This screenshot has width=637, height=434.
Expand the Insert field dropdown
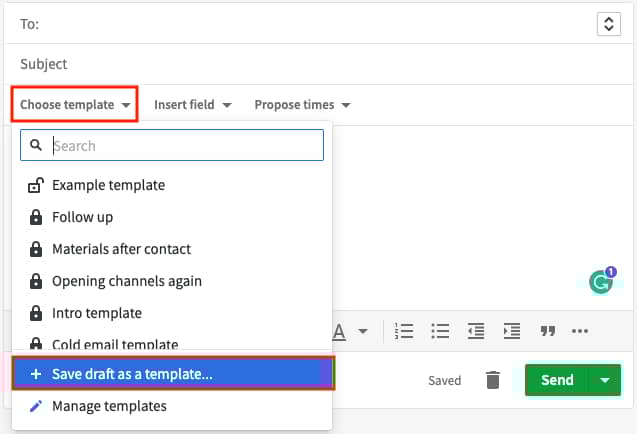(x=193, y=105)
